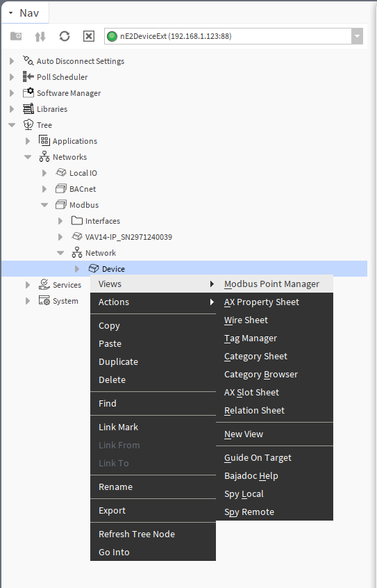Open the Views submenu

(x=153, y=284)
